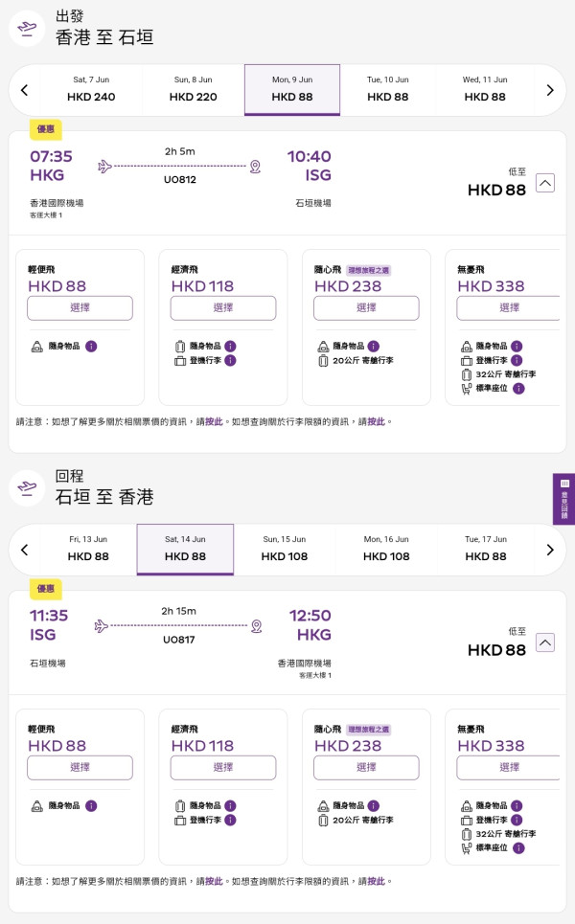Choose 無憂飛 HKD 338 fare for return flight

[x=508, y=767]
